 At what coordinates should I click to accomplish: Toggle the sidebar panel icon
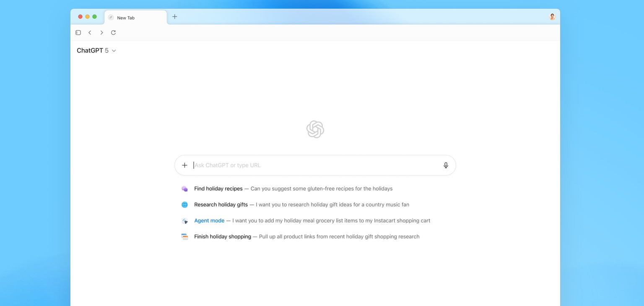[x=78, y=33]
